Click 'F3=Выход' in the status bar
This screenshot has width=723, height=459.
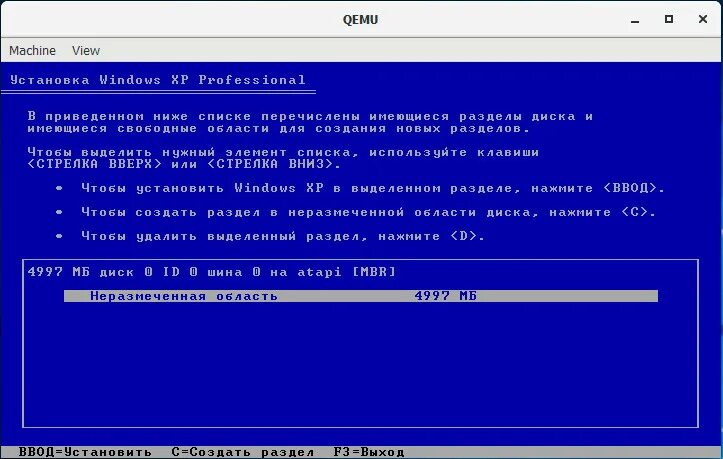(x=369, y=452)
